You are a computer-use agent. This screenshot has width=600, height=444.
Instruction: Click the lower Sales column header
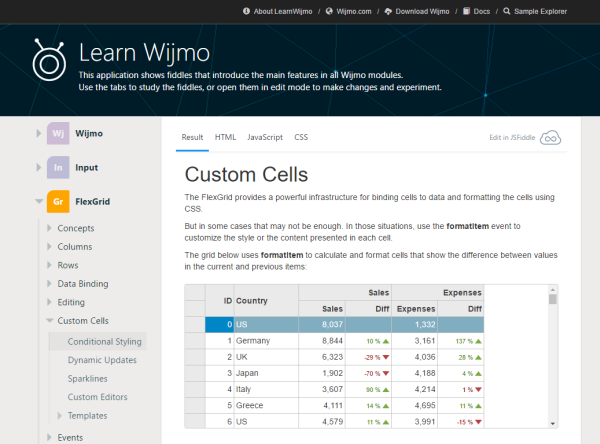click(x=322, y=309)
